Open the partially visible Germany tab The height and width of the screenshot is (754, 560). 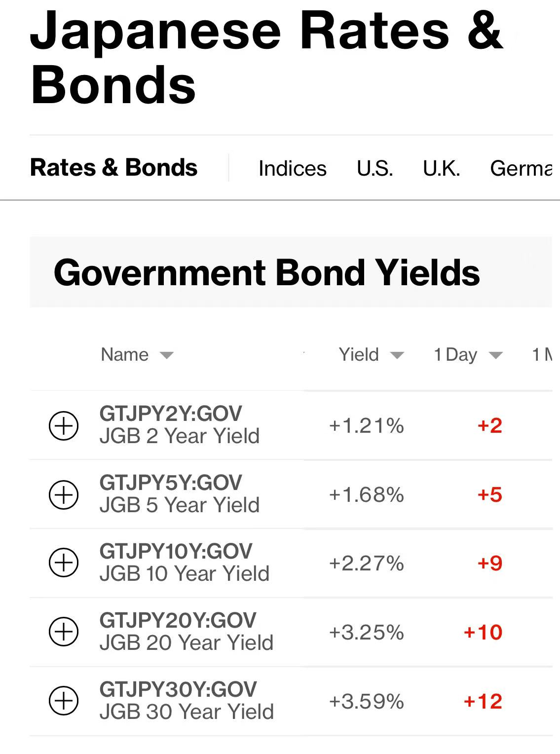[521, 169]
